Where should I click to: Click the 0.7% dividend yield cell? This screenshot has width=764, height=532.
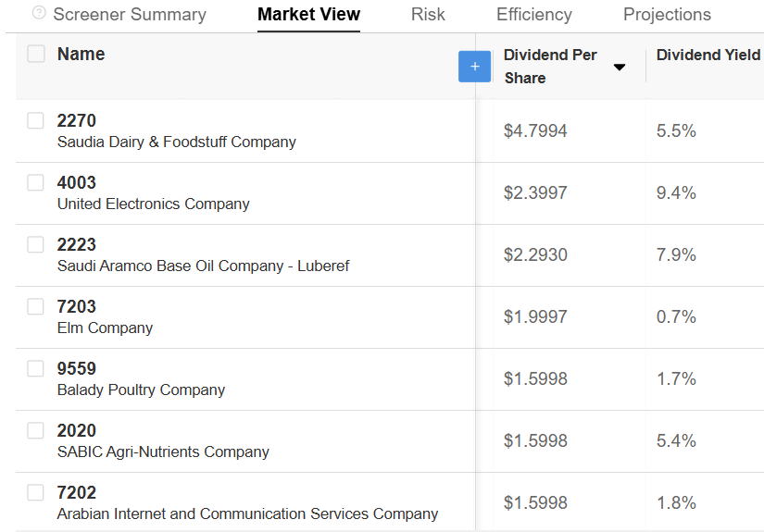point(676,316)
